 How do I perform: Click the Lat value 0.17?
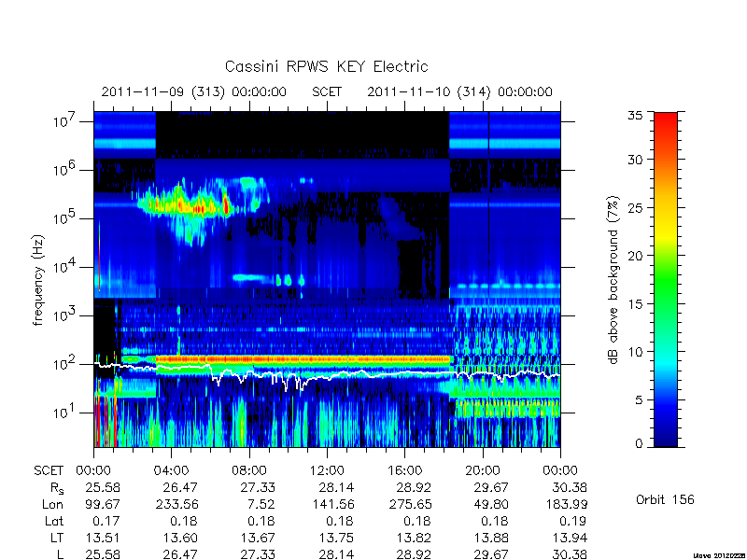click(106, 521)
